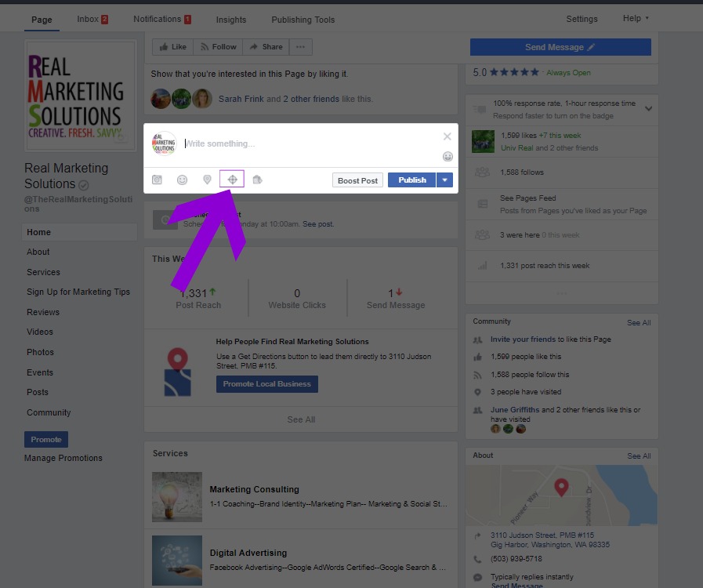Image resolution: width=703 pixels, height=588 pixels.
Task: Click Sarah Frink friend link
Action: (x=241, y=99)
